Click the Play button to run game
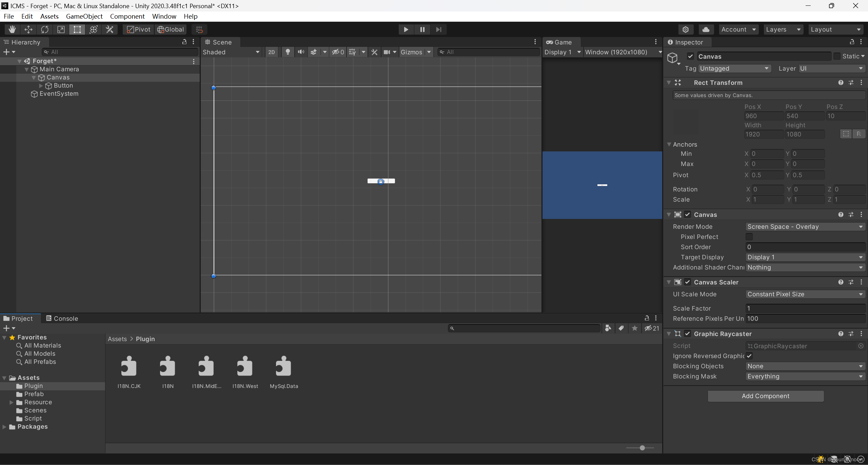The height and width of the screenshot is (465, 868). (406, 29)
